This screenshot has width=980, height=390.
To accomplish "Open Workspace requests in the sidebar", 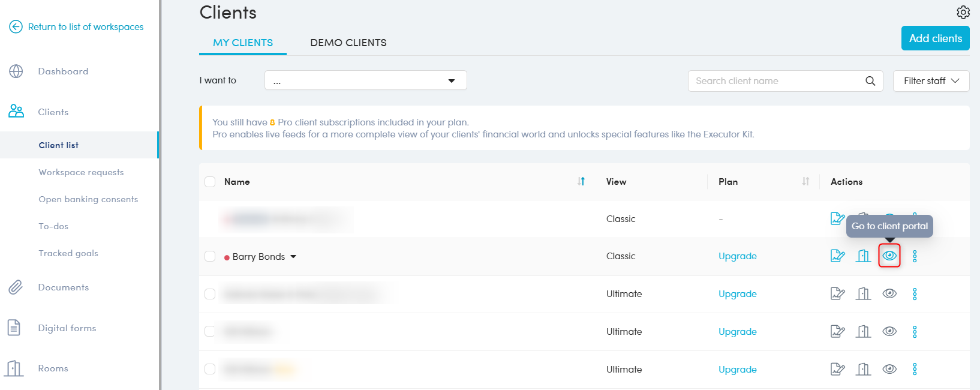I will [81, 172].
